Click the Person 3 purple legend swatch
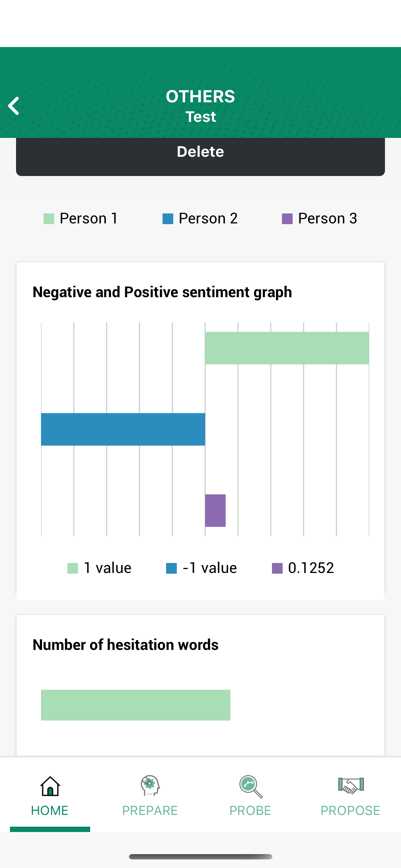This screenshot has height=868, width=401. click(x=287, y=218)
